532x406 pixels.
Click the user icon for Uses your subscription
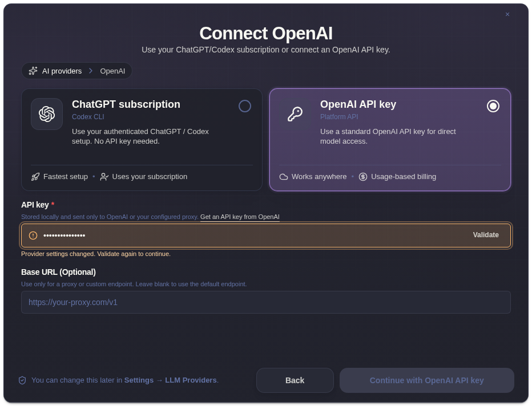[x=104, y=177]
